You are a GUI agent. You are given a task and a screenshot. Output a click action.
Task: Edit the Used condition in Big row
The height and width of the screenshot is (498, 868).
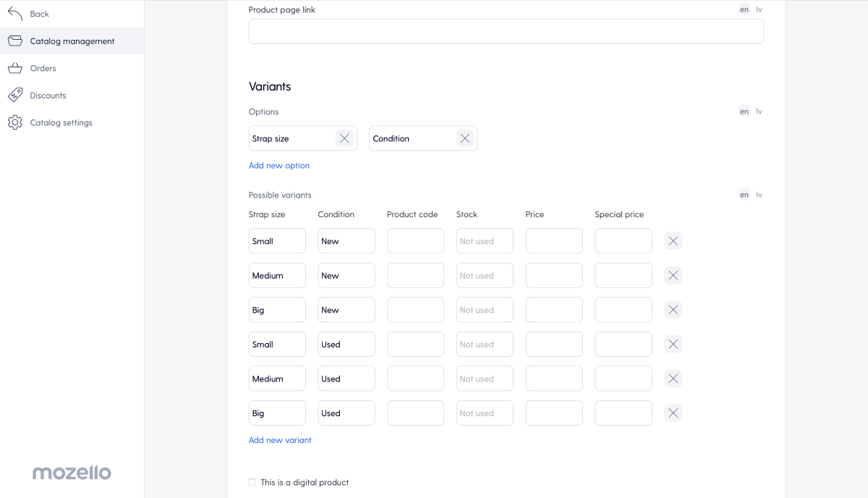pos(346,413)
